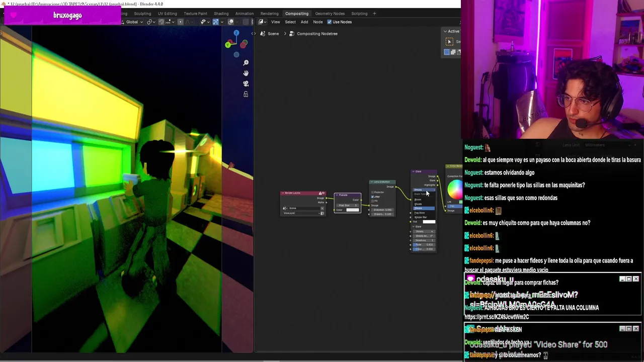The image size is (644, 362).
Task: Collapse the Pixelate node
Action: (x=337, y=195)
